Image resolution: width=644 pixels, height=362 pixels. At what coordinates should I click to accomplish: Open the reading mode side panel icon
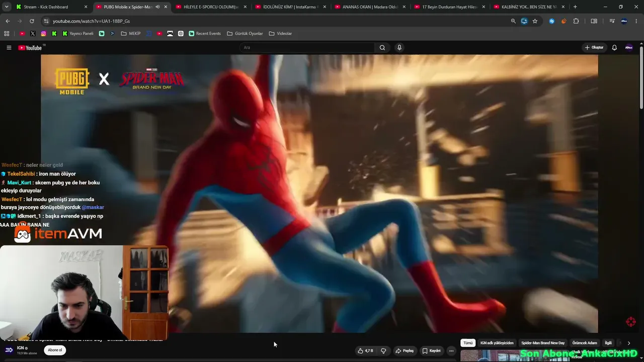tap(594, 21)
